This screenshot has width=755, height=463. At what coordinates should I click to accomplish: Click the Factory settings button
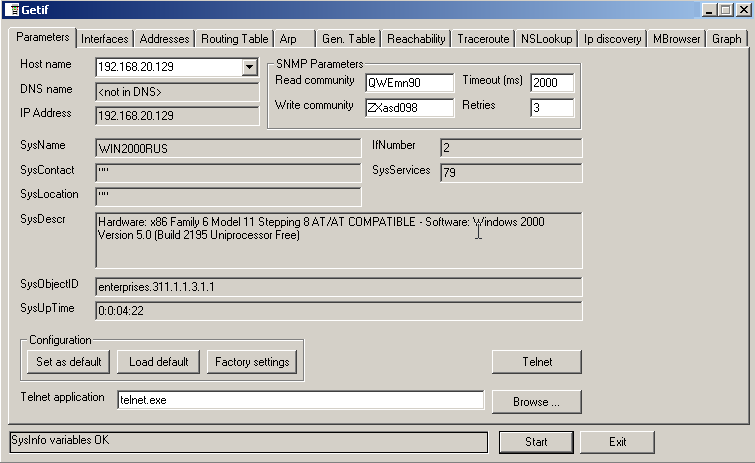click(x=251, y=362)
